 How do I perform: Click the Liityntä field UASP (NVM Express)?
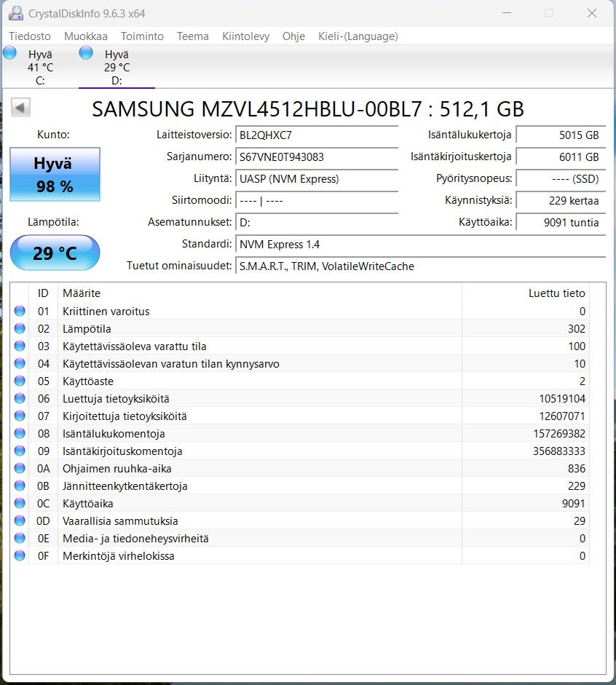click(x=317, y=178)
